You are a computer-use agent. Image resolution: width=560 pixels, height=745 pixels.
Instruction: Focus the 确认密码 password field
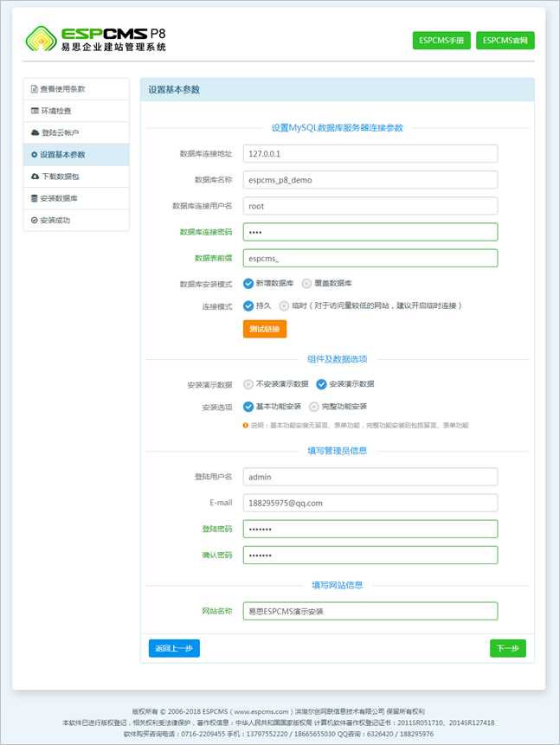(370, 556)
